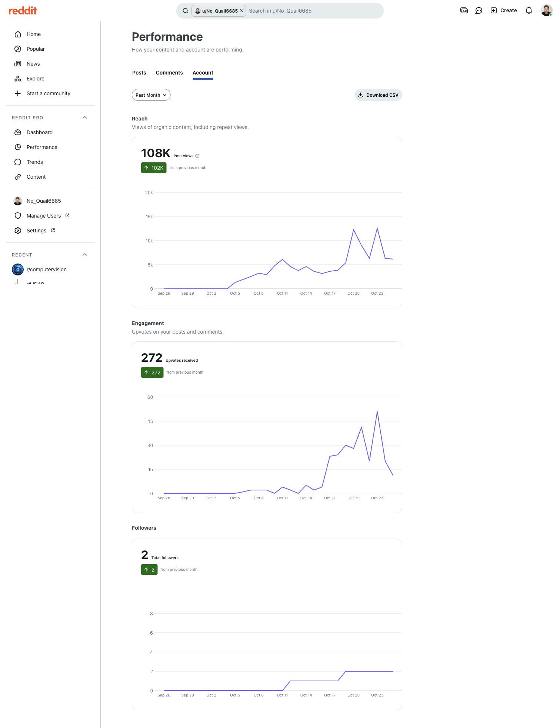Viewport: 560px width, 728px height.
Task: Collapse the Recent section
Action: [85, 255]
